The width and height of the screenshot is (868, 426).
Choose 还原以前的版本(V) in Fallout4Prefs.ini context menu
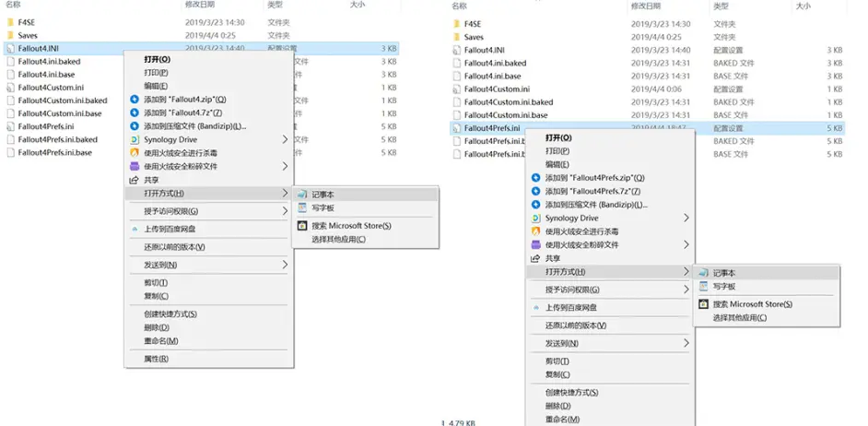pos(576,325)
